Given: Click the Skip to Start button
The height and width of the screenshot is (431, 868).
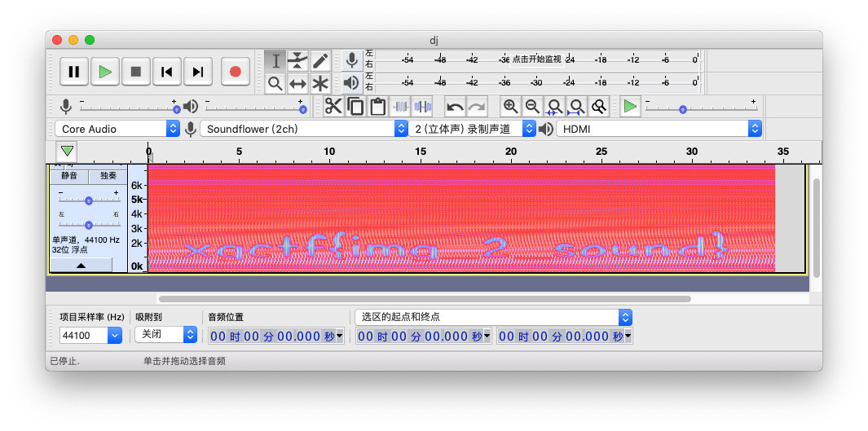Looking at the screenshot, I should 167,72.
